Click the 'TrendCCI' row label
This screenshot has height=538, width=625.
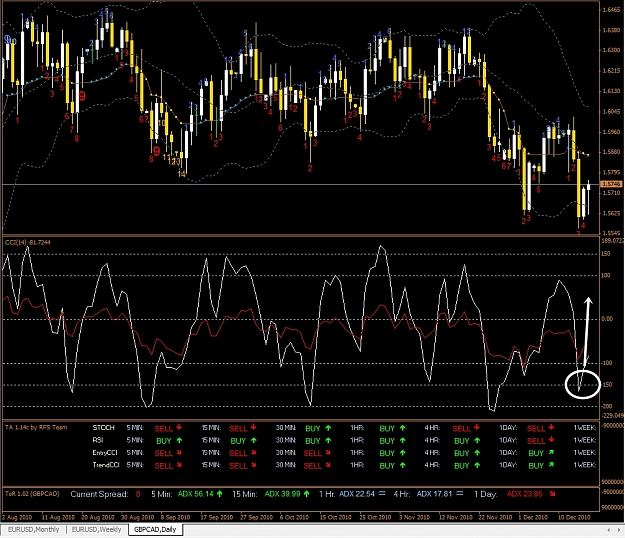(106, 465)
